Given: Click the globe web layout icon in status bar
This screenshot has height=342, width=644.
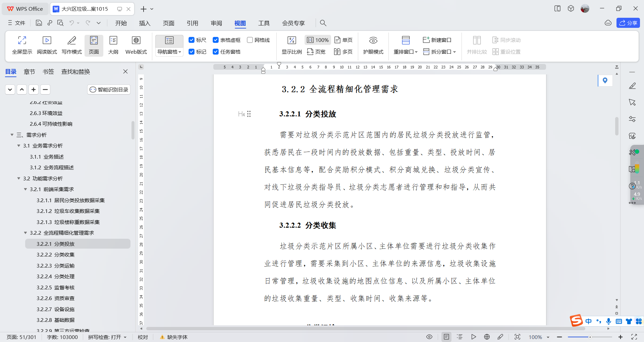Looking at the screenshot, I should [x=487, y=337].
